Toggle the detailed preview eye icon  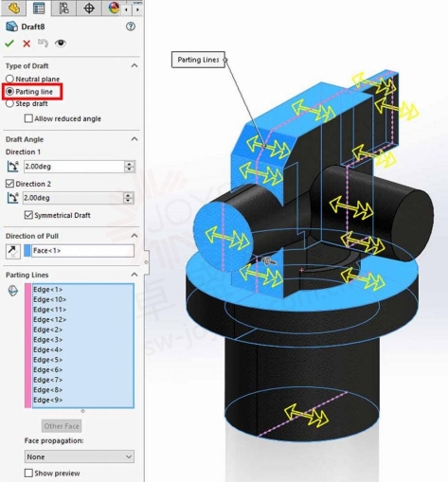point(61,43)
